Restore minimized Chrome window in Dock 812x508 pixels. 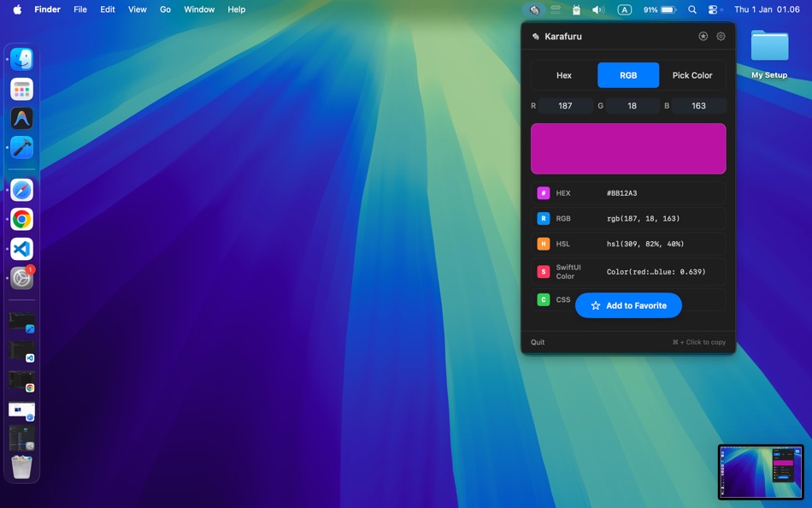[x=21, y=381]
